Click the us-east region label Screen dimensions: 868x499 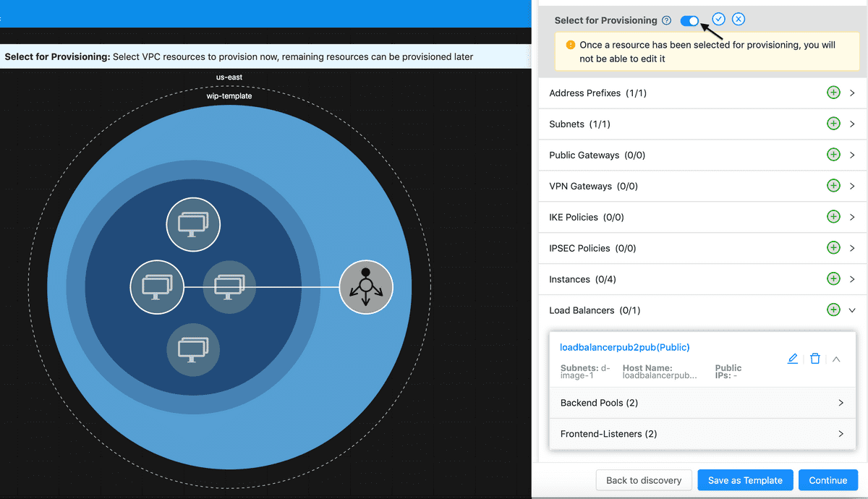point(229,77)
